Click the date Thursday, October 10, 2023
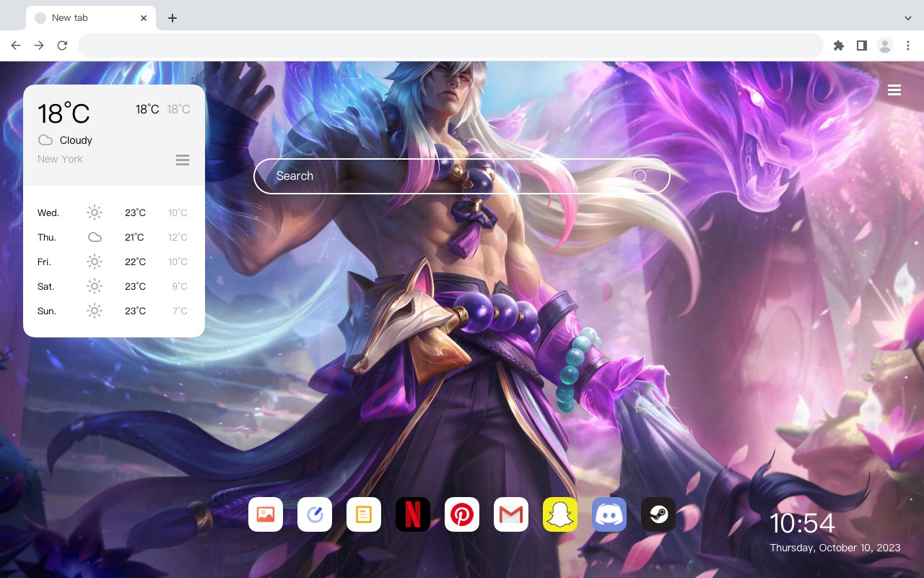The width and height of the screenshot is (924, 578). (x=835, y=548)
